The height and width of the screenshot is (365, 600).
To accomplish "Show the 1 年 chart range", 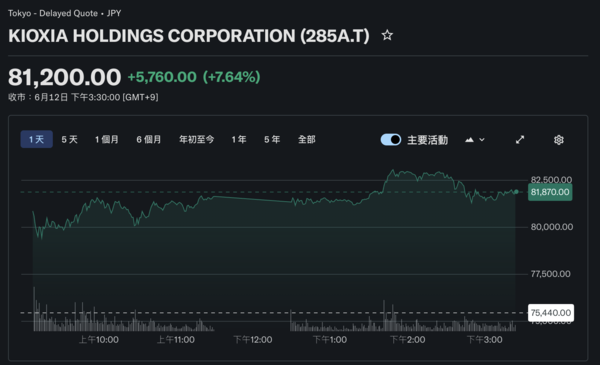I will 239,140.
